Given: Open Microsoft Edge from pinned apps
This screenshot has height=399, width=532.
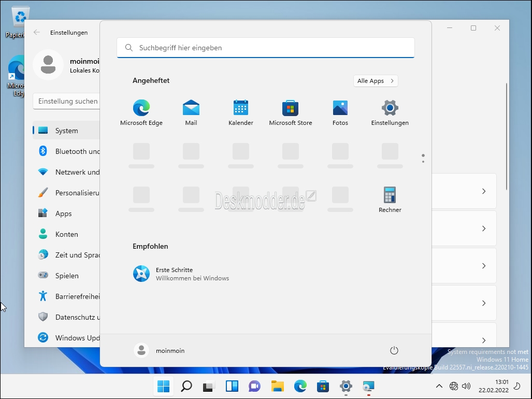Looking at the screenshot, I should [141, 112].
